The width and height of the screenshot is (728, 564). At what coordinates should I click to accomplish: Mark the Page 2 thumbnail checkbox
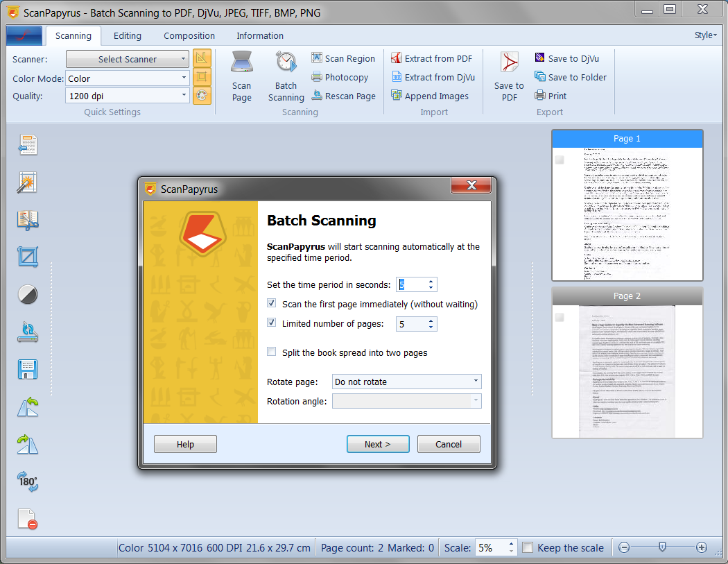[x=560, y=317]
